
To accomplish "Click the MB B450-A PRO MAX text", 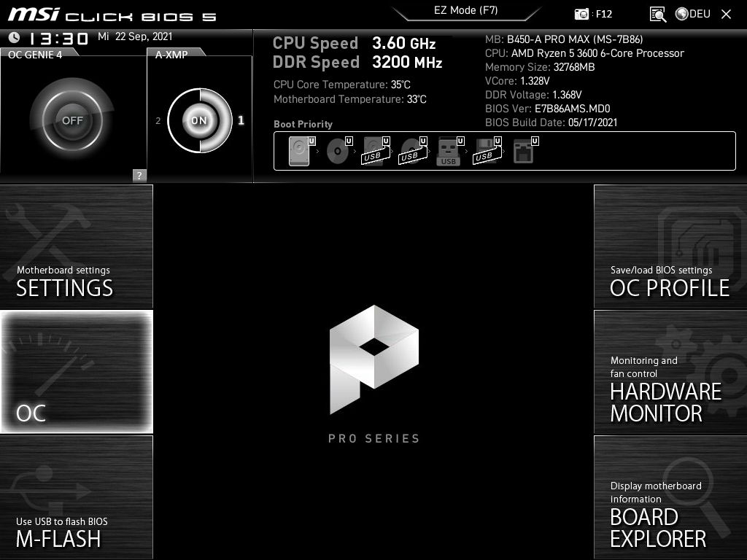I will [564, 39].
